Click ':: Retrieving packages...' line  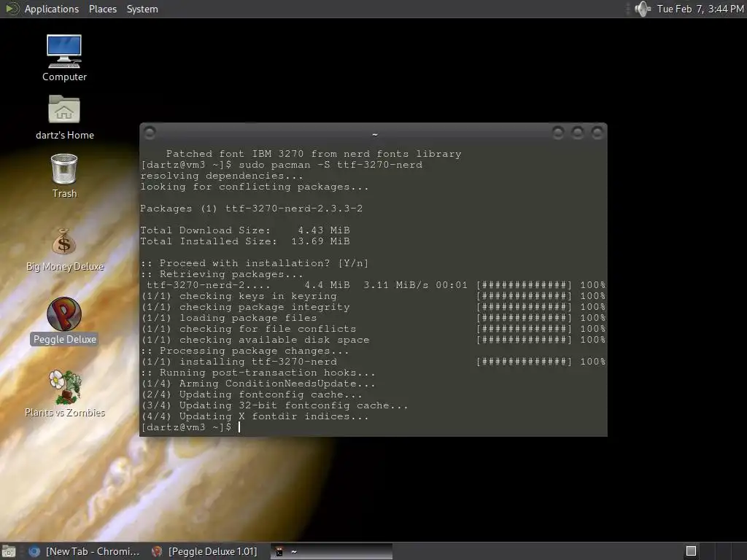tap(222, 274)
